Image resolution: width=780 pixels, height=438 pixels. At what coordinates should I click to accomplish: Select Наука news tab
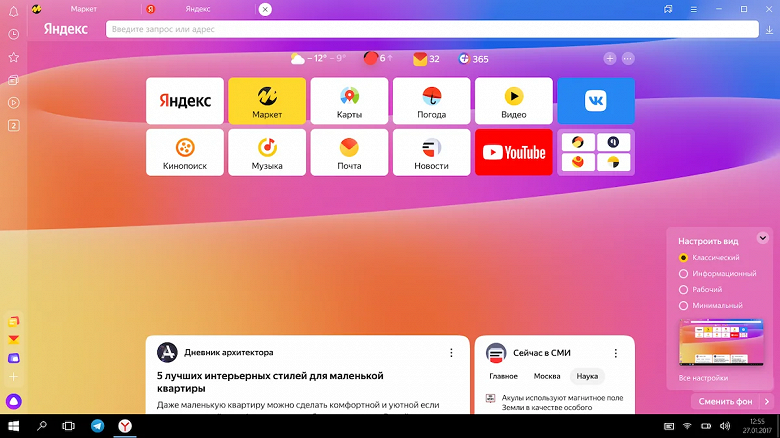pyautogui.click(x=587, y=376)
